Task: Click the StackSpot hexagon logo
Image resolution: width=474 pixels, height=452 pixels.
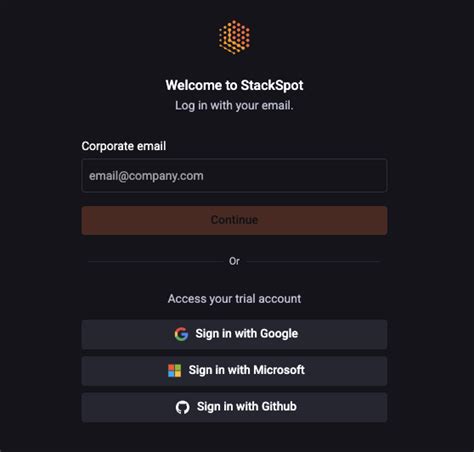Action: [234, 37]
